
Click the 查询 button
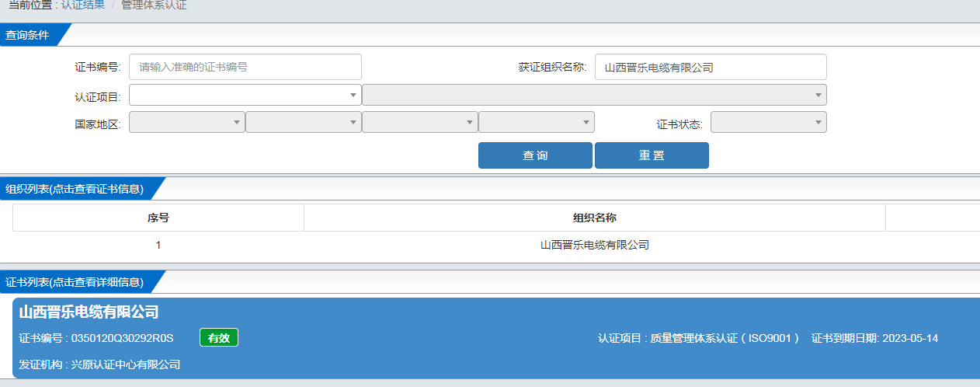pos(535,155)
